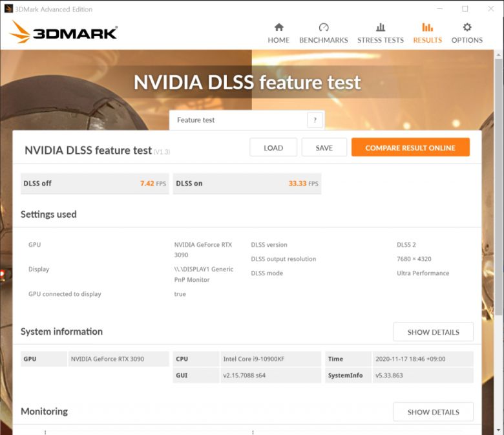Click the Home house icon
Image resolution: width=504 pixels, height=435 pixels.
tap(278, 27)
